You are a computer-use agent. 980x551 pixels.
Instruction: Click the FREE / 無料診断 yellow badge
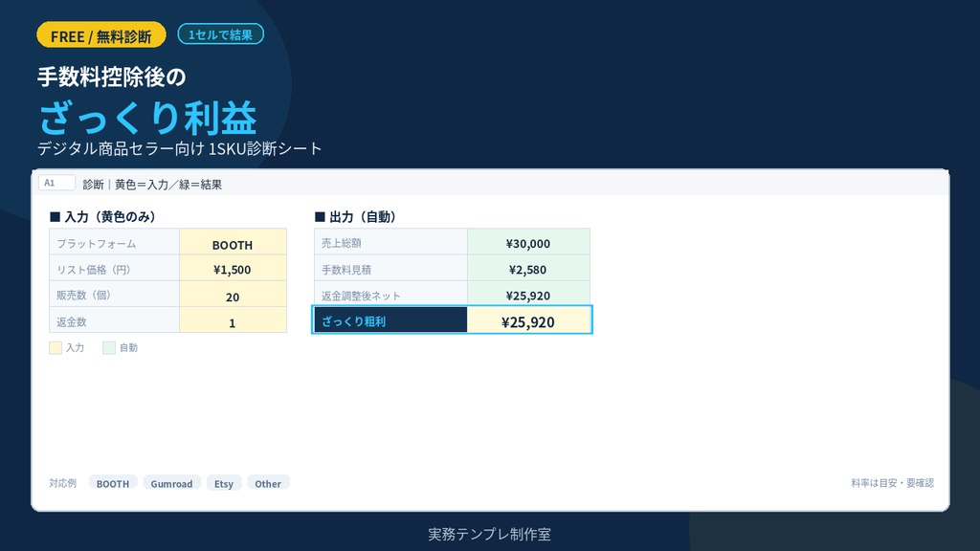point(101,35)
